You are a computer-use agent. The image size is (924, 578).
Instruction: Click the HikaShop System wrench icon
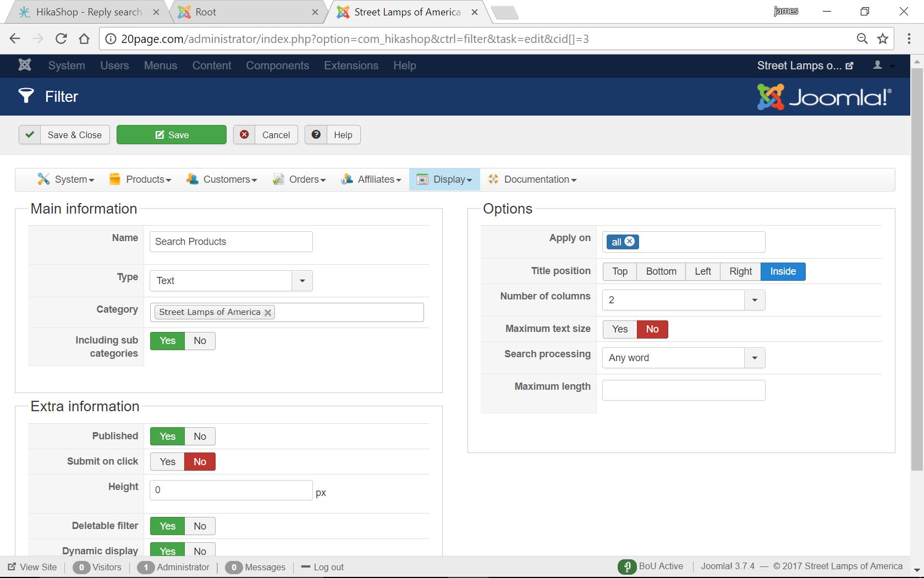[x=43, y=179]
